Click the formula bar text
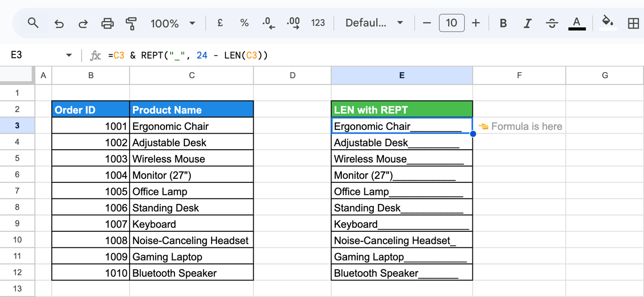The width and height of the screenshot is (644, 297). [x=188, y=55]
